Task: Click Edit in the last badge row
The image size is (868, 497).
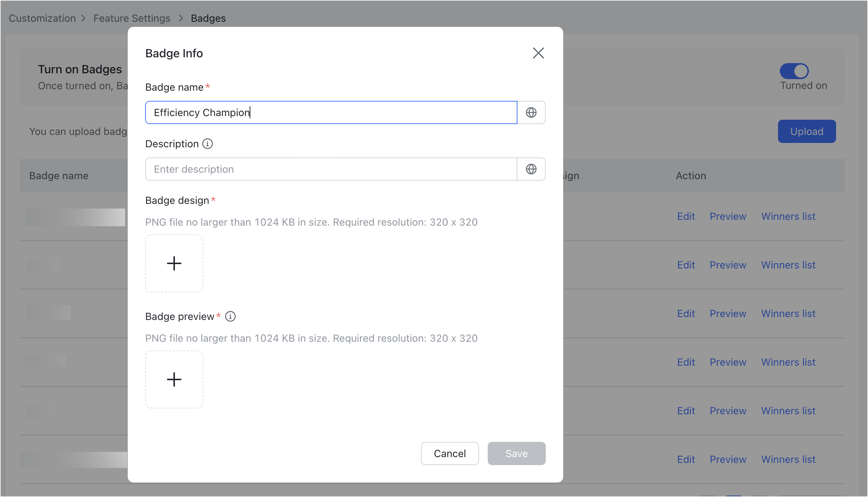Action: point(686,459)
